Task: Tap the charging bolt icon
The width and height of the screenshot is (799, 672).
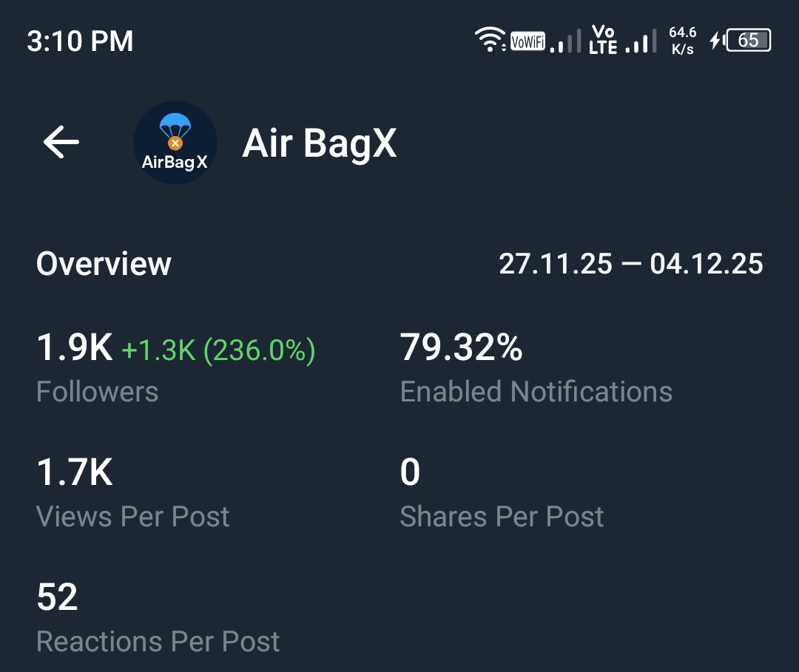Action: click(x=714, y=41)
